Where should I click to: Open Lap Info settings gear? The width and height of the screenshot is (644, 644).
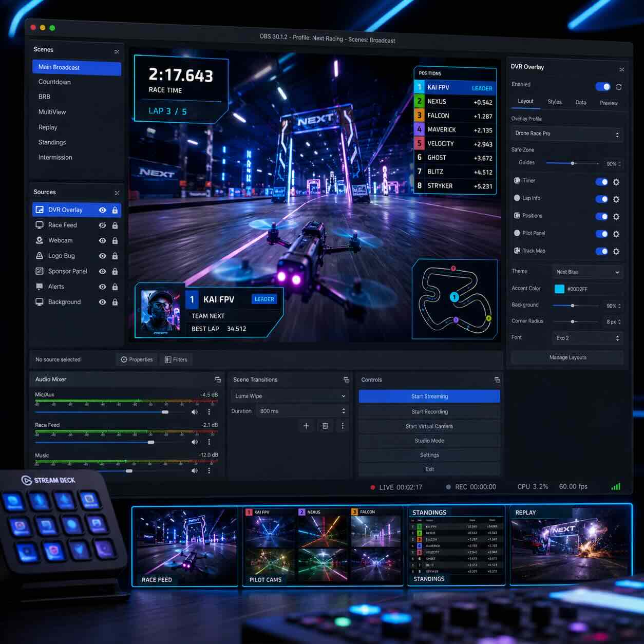[616, 199]
